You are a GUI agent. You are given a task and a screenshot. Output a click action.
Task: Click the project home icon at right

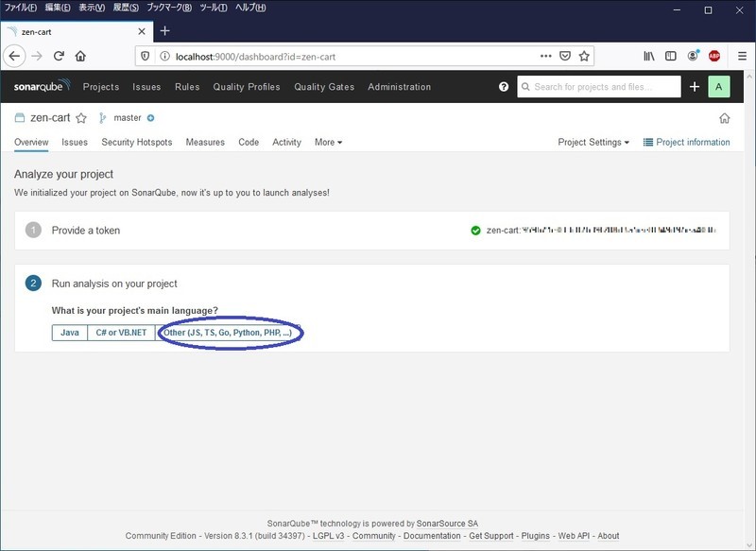(x=724, y=118)
